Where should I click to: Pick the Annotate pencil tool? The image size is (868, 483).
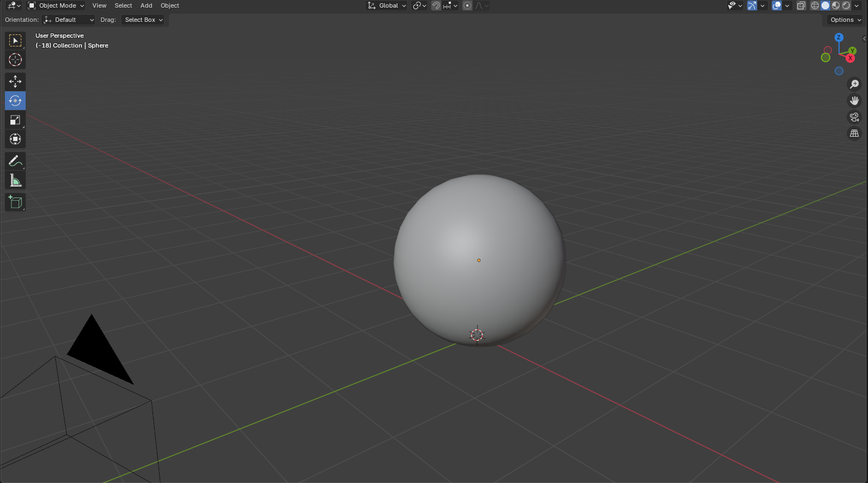(15, 161)
